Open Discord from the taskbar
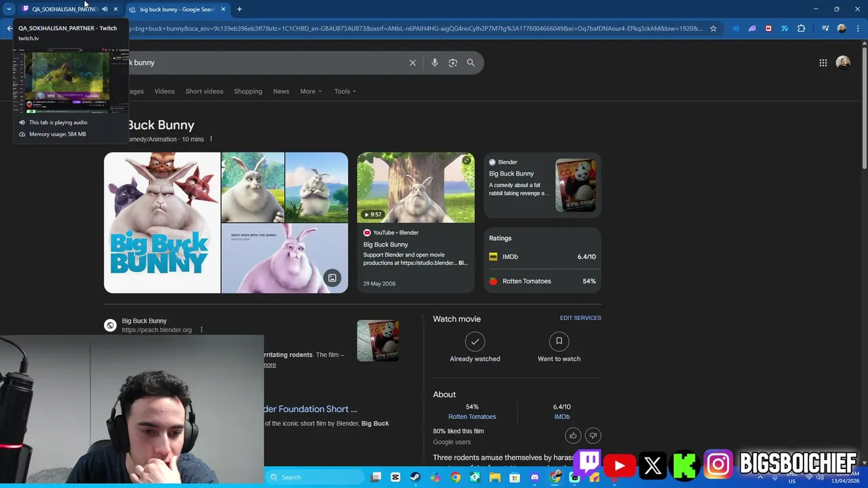The image size is (868, 488). click(x=534, y=477)
